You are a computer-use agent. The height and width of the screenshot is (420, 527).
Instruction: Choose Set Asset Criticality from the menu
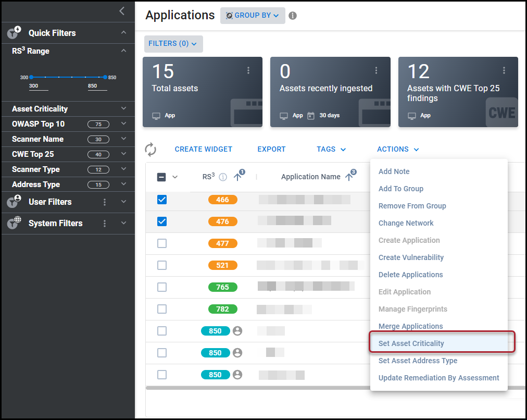pos(411,343)
